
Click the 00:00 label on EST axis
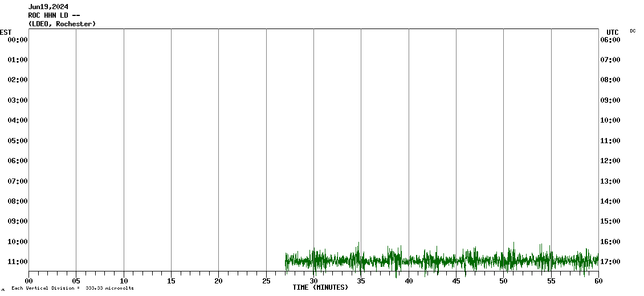(x=18, y=40)
